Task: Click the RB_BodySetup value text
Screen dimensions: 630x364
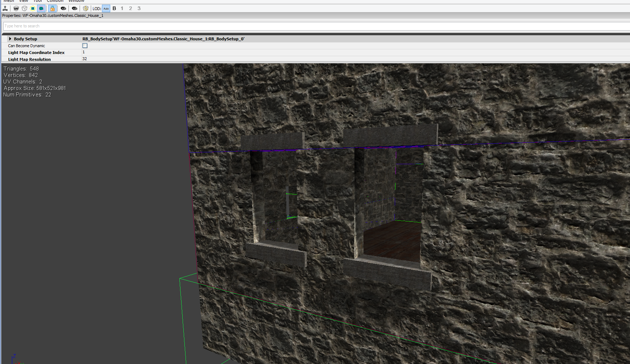Action: click(164, 39)
